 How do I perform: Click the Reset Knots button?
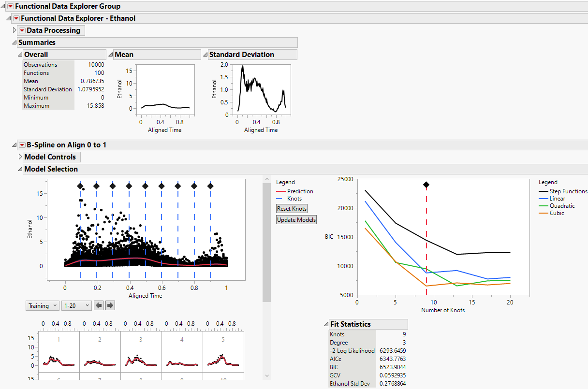pyautogui.click(x=292, y=208)
